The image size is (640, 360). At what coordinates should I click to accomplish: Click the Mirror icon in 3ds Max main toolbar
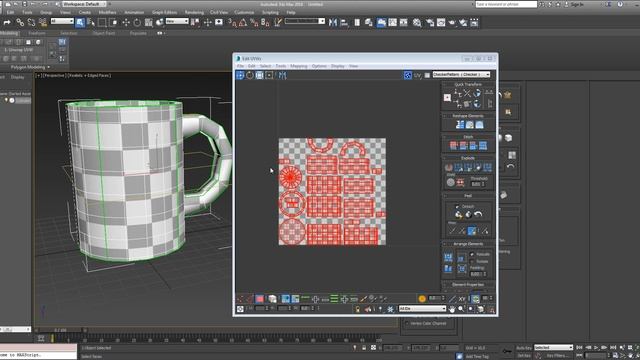tap(333, 22)
